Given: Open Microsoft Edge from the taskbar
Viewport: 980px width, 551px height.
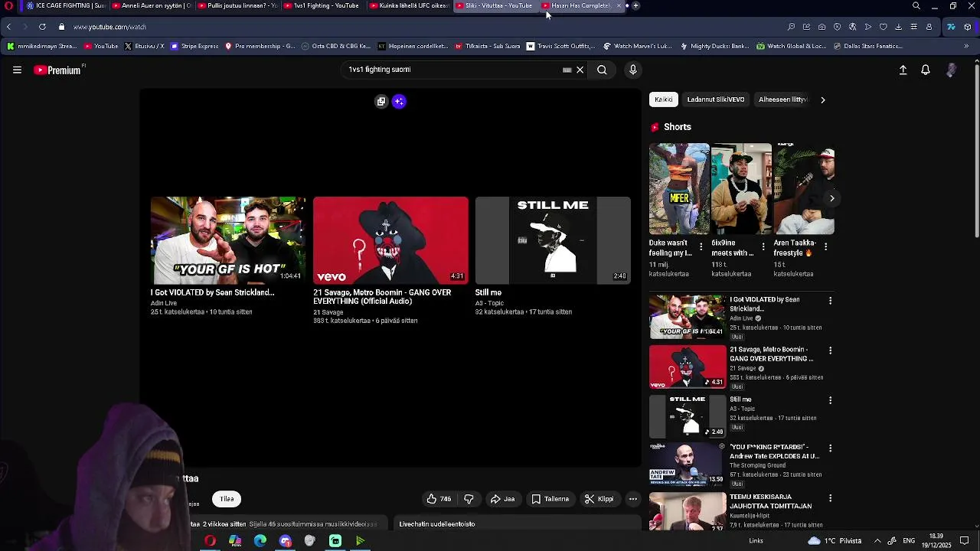Looking at the screenshot, I should (260, 541).
